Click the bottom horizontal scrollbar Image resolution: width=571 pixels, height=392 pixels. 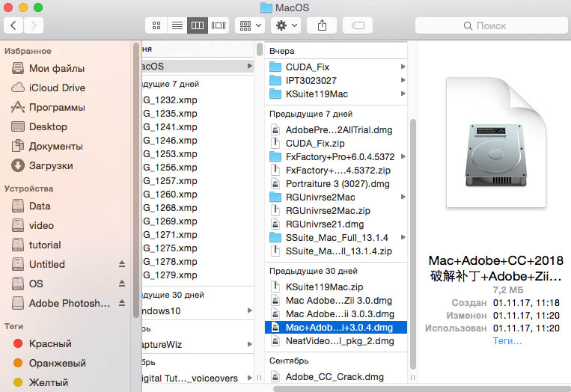click(x=421, y=389)
